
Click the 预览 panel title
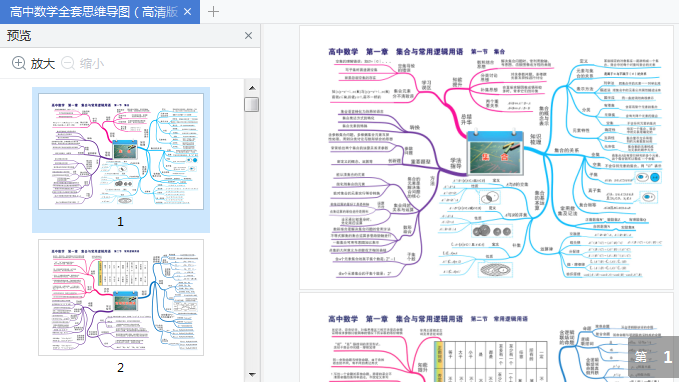click(x=19, y=36)
